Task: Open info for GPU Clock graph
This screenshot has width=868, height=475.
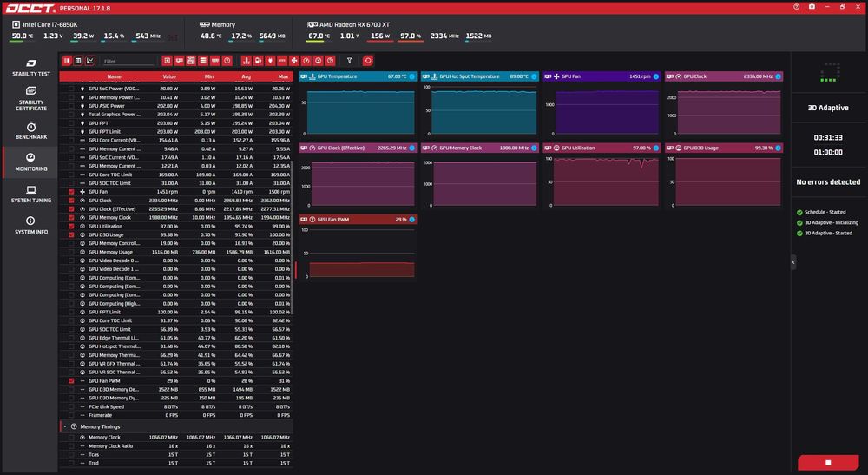Action: click(778, 76)
